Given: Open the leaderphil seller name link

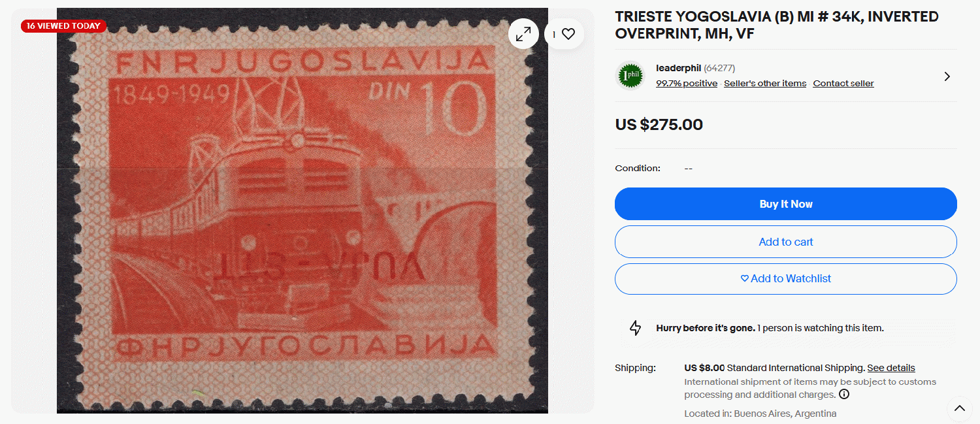Looking at the screenshot, I should click(x=678, y=68).
